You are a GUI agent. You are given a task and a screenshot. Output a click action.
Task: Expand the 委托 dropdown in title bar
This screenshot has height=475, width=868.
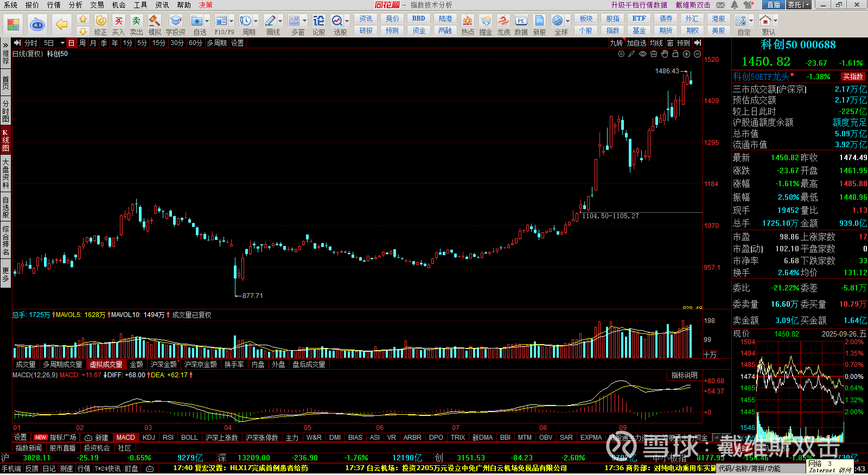(x=807, y=5)
